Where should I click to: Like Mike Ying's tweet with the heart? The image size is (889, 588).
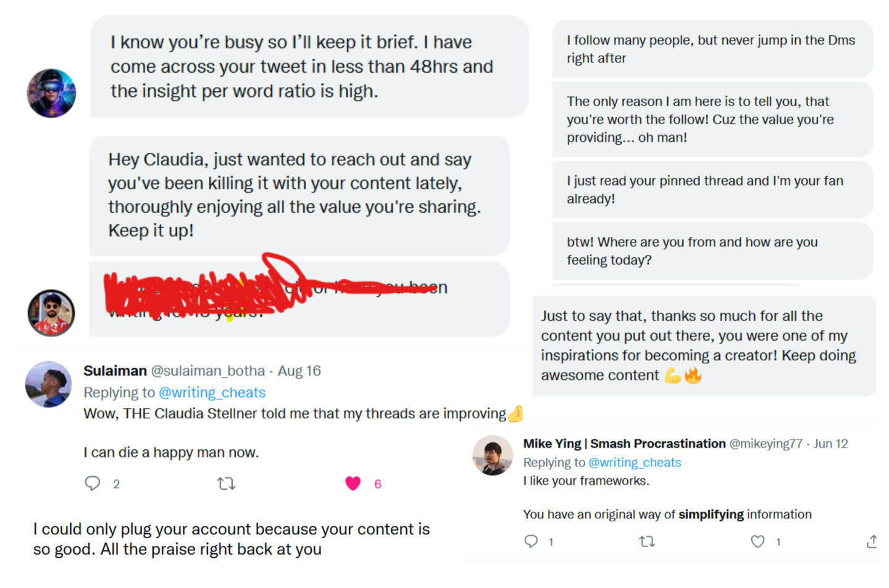[758, 541]
